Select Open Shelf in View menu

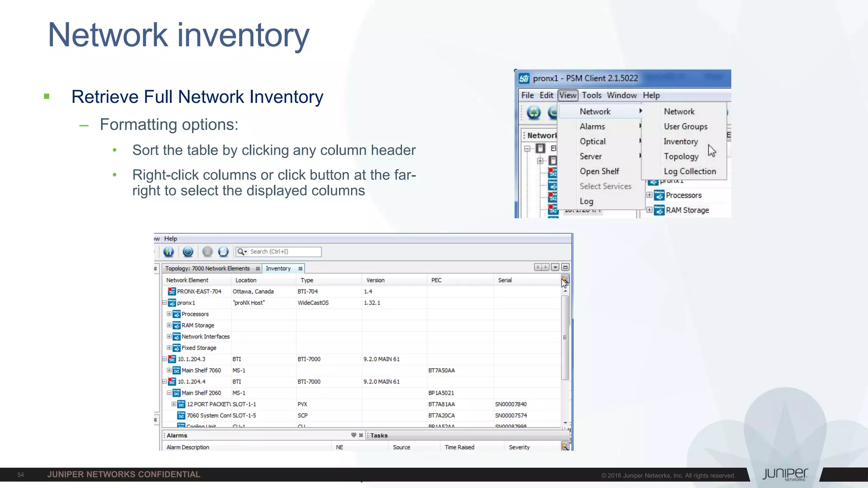pos(599,171)
